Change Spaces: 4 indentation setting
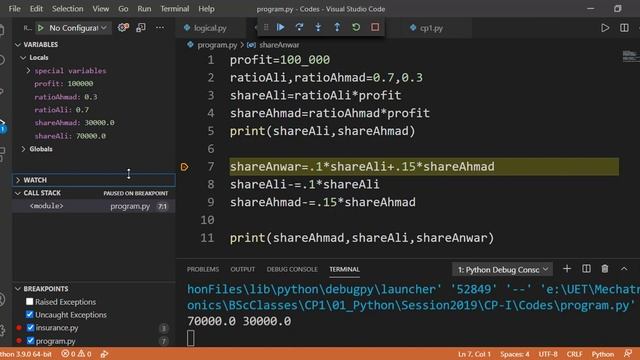The image size is (640, 360). coord(515,354)
